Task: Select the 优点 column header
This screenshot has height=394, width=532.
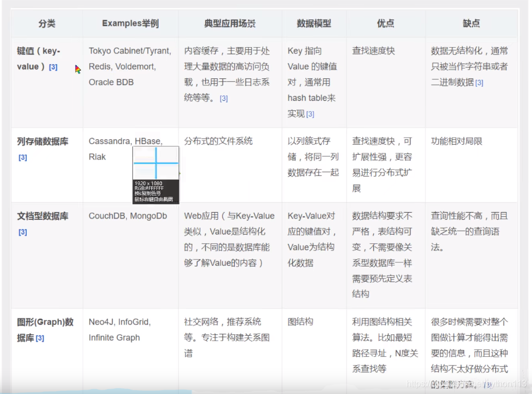Action: 386,24
